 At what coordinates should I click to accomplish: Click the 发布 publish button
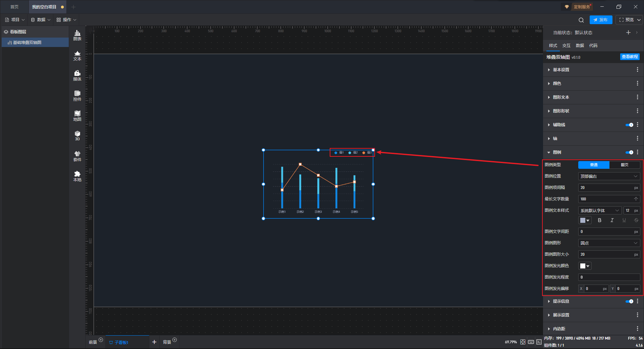(601, 20)
